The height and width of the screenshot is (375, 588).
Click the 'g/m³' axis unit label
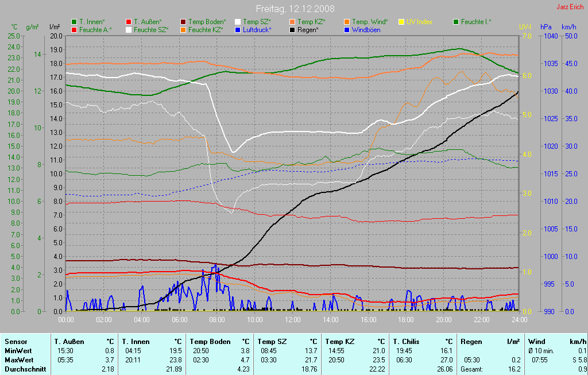click(x=33, y=27)
